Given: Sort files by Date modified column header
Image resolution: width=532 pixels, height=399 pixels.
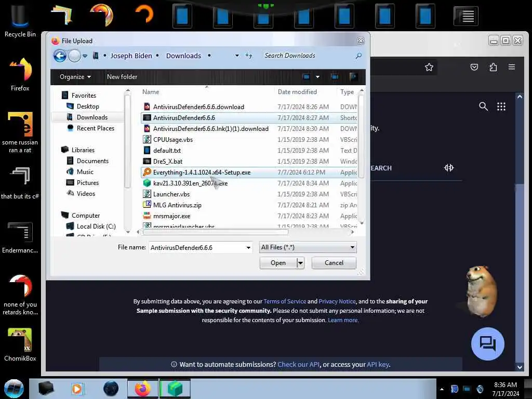Looking at the screenshot, I should (x=297, y=91).
